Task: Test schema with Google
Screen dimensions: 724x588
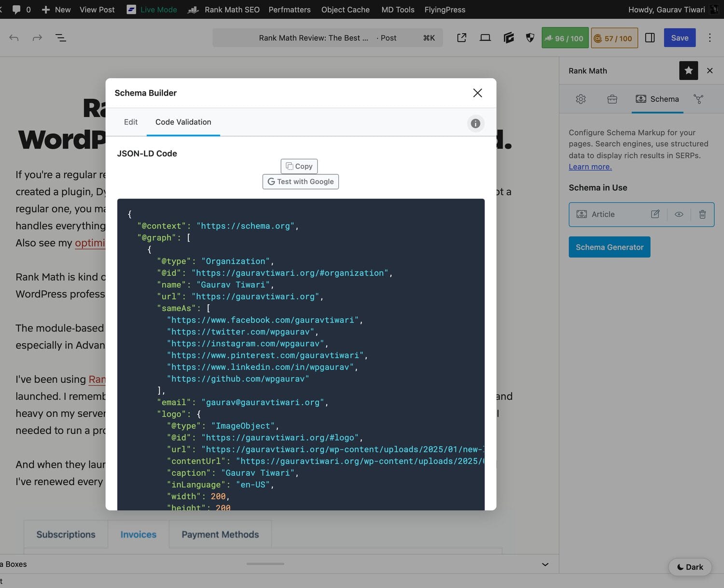Action: click(x=301, y=182)
